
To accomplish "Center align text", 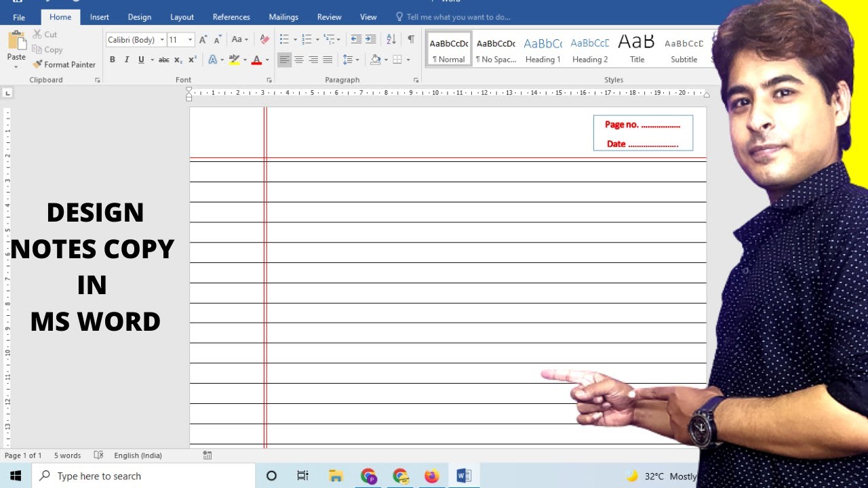I will pyautogui.click(x=299, y=60).
